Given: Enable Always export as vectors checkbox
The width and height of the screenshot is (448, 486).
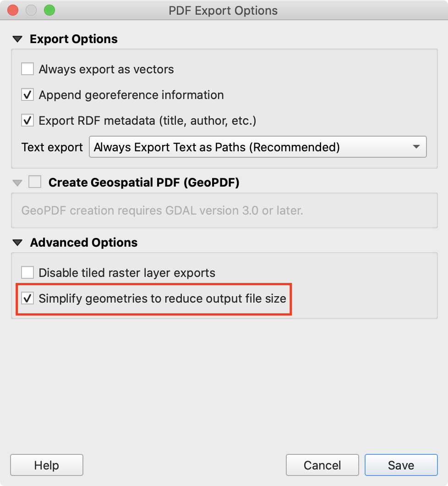Looking at the screenshot, I should coord(27,69).
